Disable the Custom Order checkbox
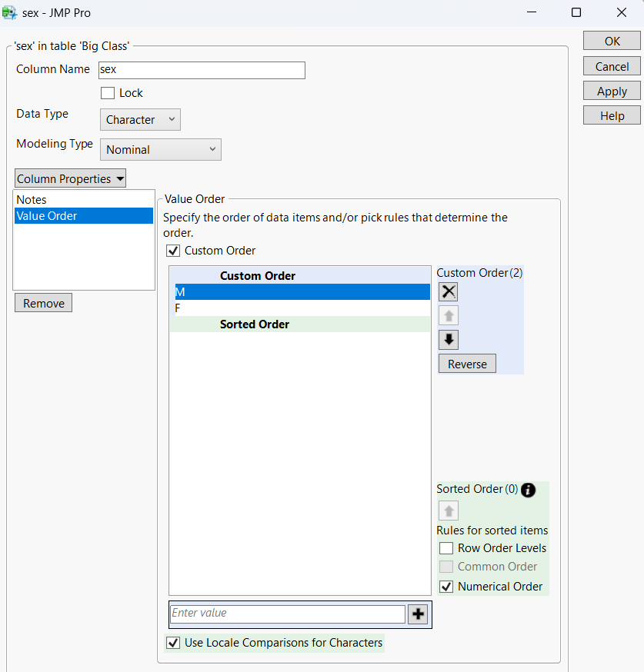Image resolution: width=644 pixels, height=672 pixels. click(x=172, y=250)
